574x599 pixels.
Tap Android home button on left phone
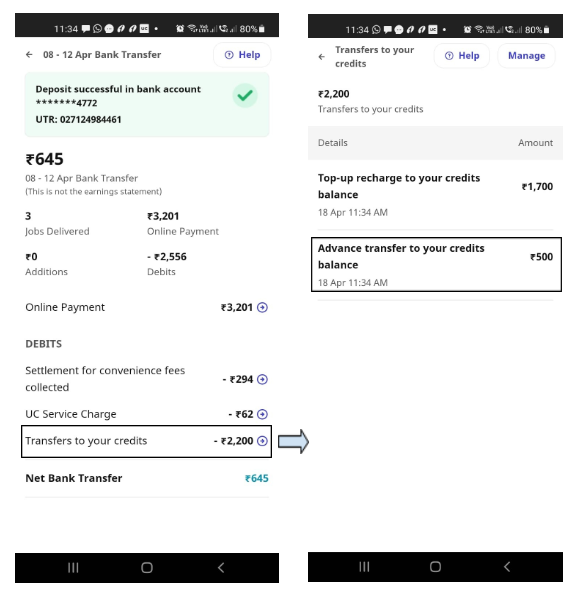[147, 568]
